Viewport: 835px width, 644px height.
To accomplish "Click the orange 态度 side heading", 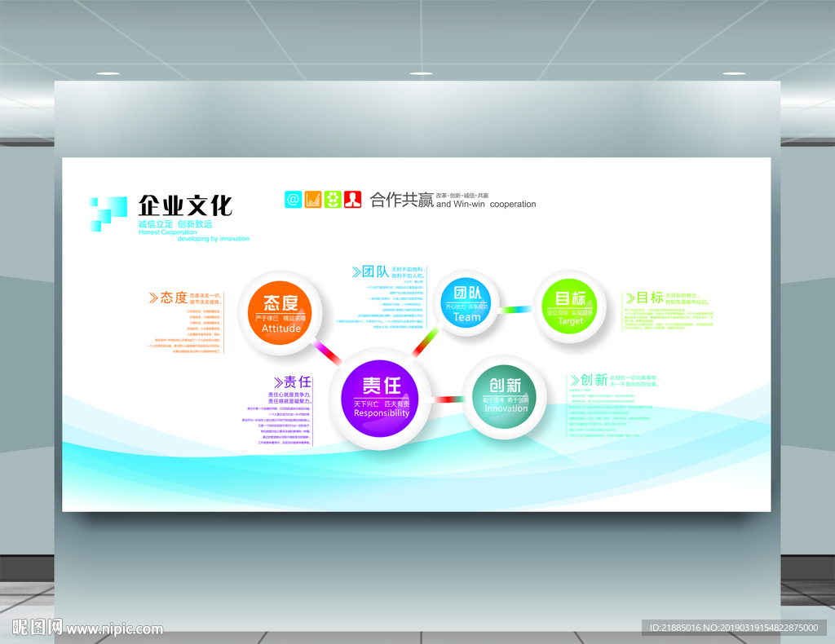I will tap(175, 298).
